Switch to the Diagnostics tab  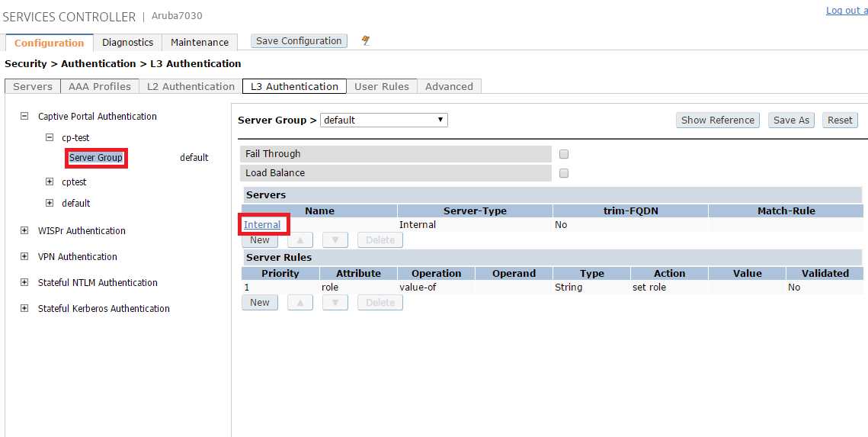(x=127, y=42)
